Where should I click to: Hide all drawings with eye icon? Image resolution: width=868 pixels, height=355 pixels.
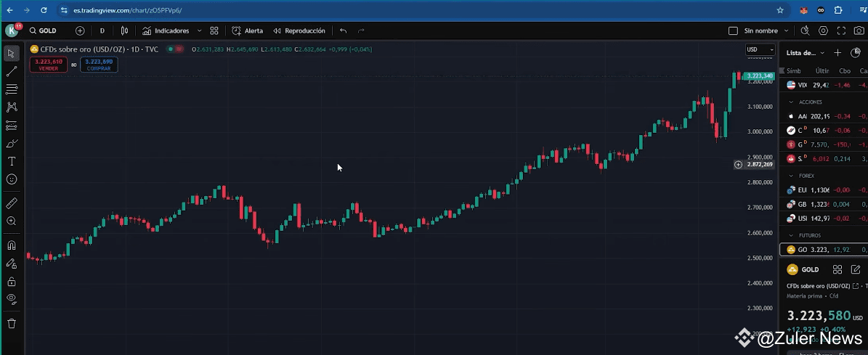(x=11, y=299)
